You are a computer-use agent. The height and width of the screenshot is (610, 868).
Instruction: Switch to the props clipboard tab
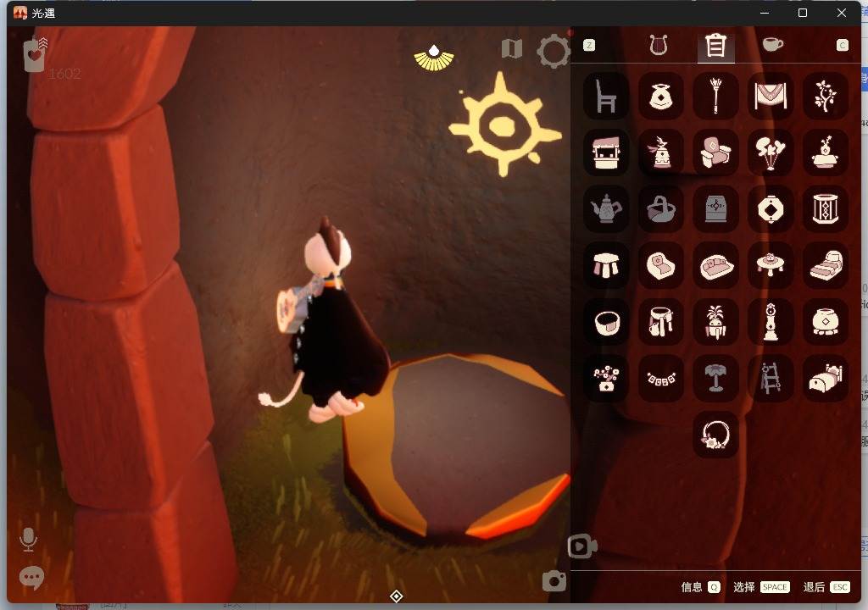click(715, 46)
